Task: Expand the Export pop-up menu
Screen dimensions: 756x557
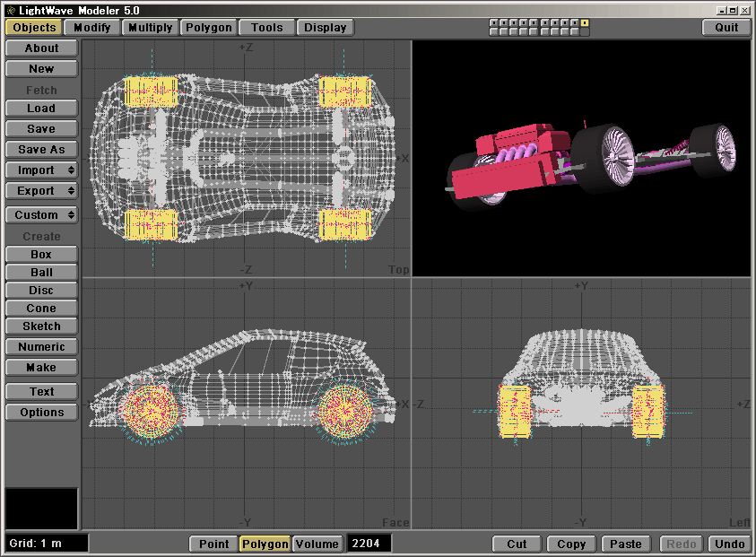Action: 41,191
